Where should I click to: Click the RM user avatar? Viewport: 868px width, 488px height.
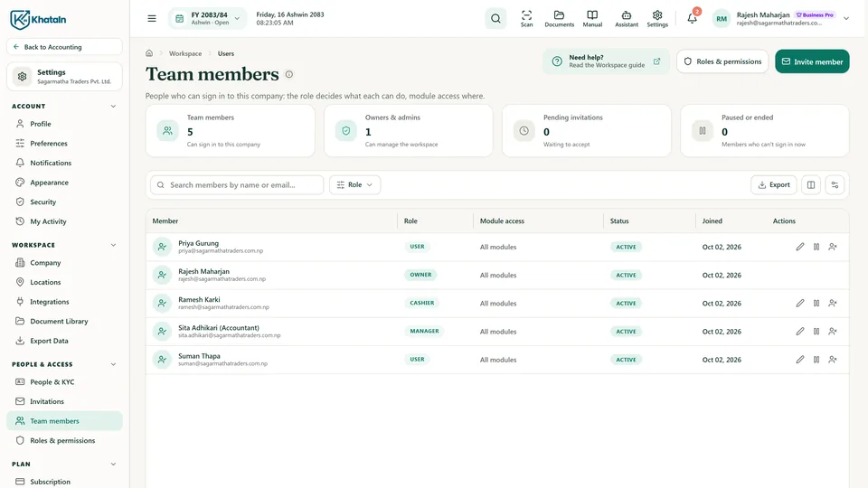click(x=722, y=18)
